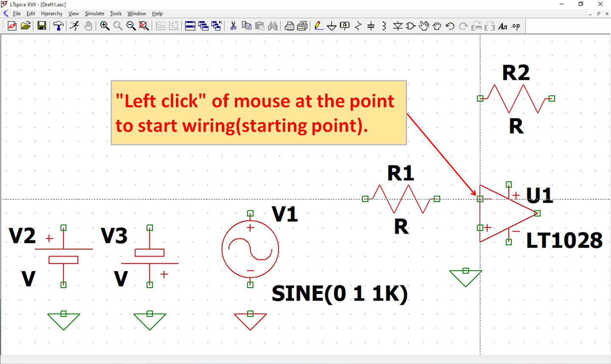This screenshot has width=611, height=364.
Task: Open the Simulate menu
Action: coord(94,13)
